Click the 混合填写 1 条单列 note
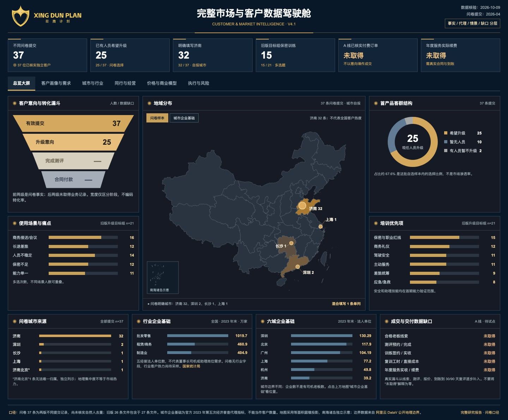 346,304
